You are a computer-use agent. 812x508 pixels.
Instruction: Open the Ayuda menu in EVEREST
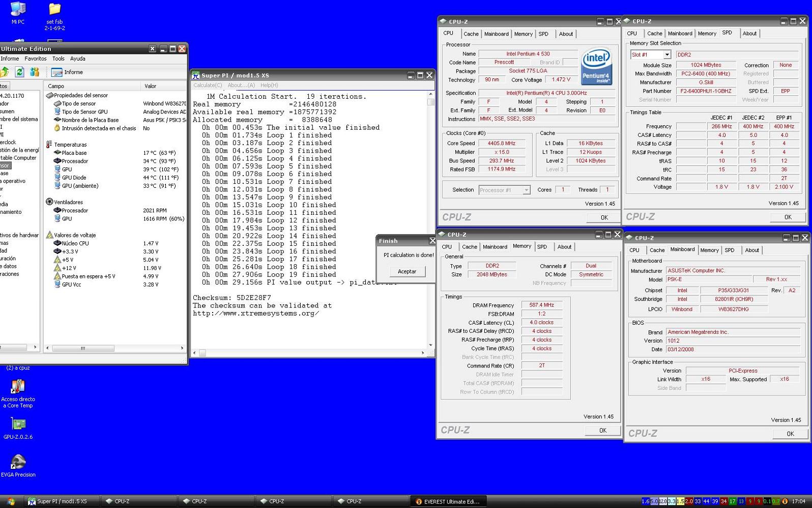[x=78, y=59]
